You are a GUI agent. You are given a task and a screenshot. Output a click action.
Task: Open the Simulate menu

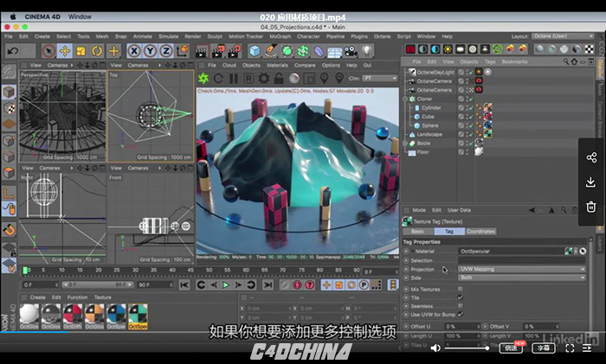[x=169, y=36]
